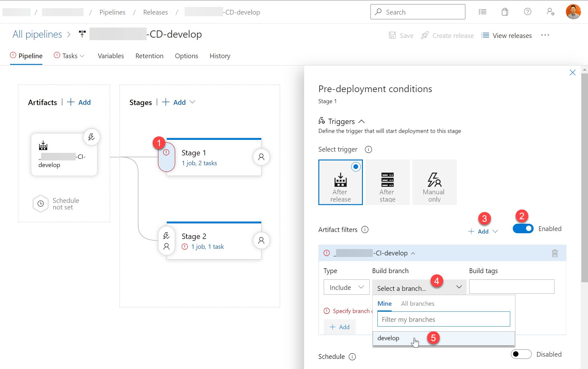Click View releases
This screenshot has width=588, height=369.
pyautogui.click(x=507, y=35)
